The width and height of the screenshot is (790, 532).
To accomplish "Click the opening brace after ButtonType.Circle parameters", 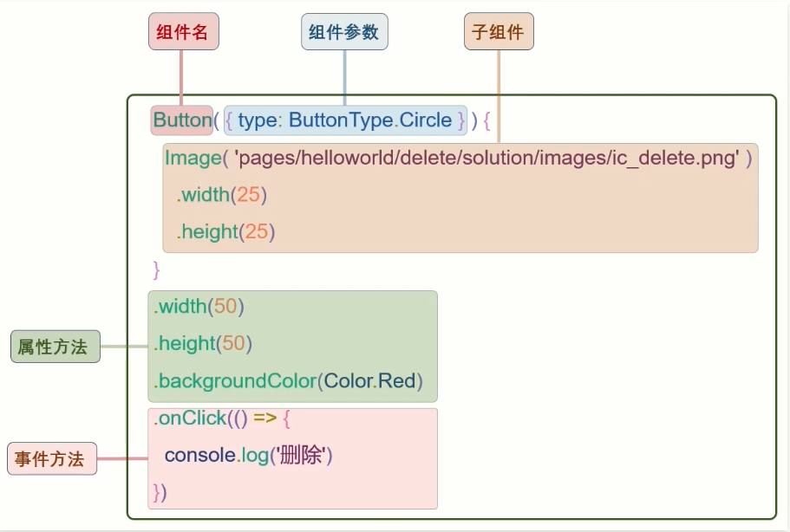I will point(486,120).
